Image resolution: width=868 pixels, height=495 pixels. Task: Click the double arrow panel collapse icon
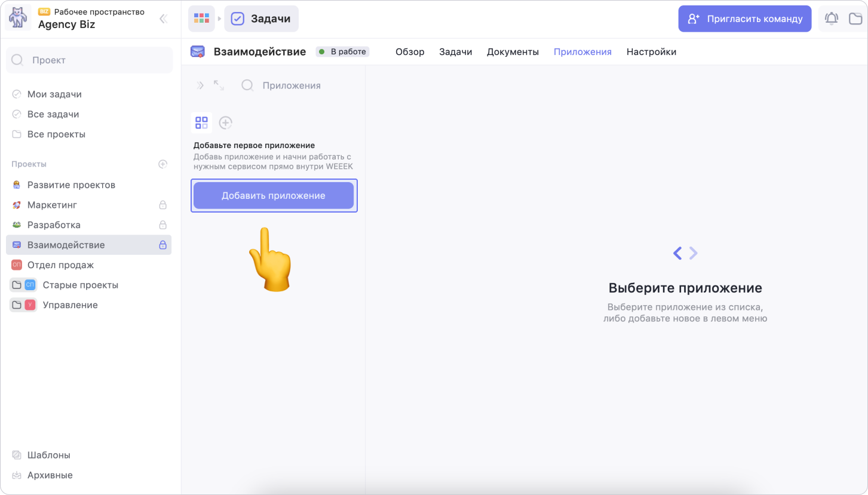200,86
